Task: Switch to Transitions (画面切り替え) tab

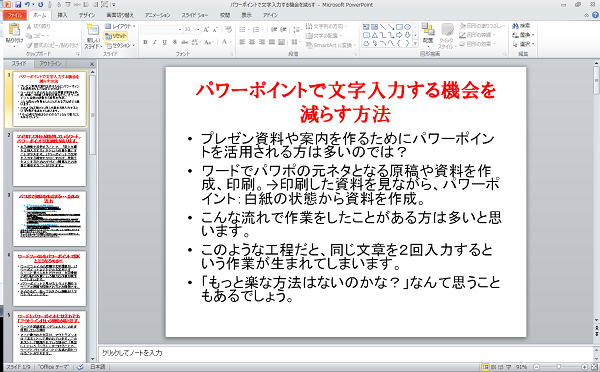Action: (x=120, y=15)
